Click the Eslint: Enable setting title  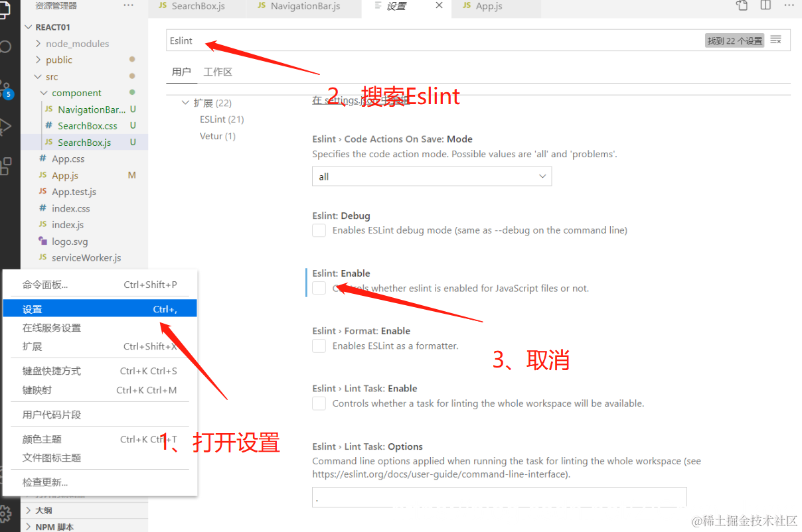(x=341, y=273)
